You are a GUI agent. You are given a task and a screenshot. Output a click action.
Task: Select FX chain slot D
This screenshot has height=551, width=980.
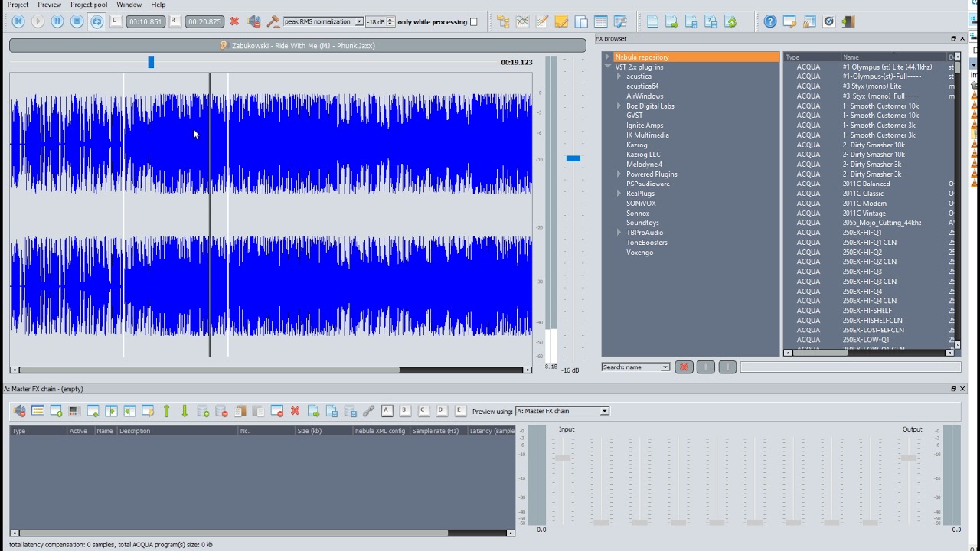pyautogui.click(x=442, y=411)
